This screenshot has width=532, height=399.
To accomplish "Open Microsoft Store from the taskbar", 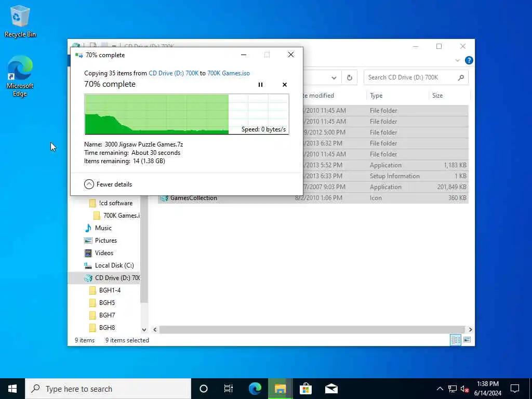I will (x=305, y=389).
